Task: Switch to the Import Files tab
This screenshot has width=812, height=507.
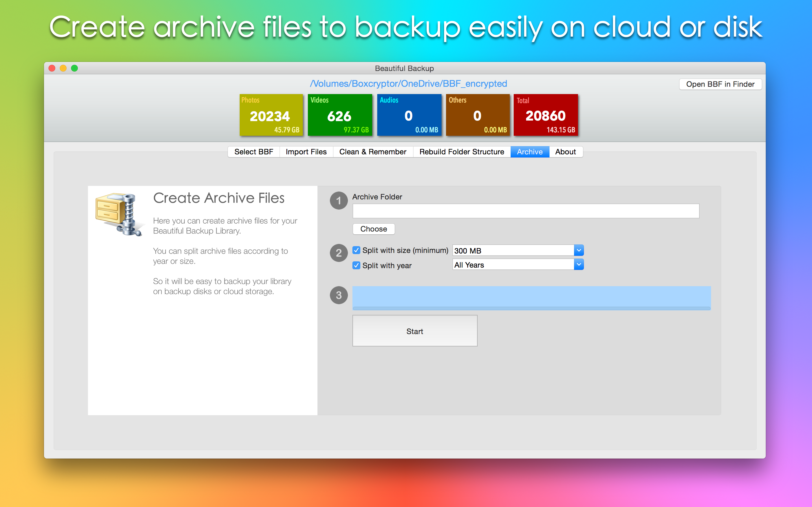Action: coord(306,152)
